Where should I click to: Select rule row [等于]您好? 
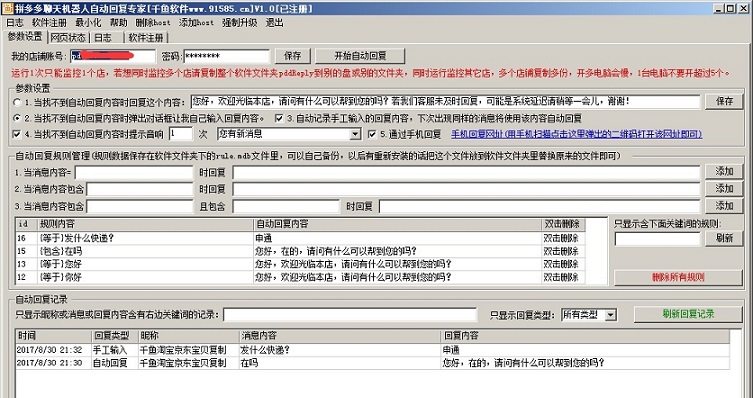(301, 264)
